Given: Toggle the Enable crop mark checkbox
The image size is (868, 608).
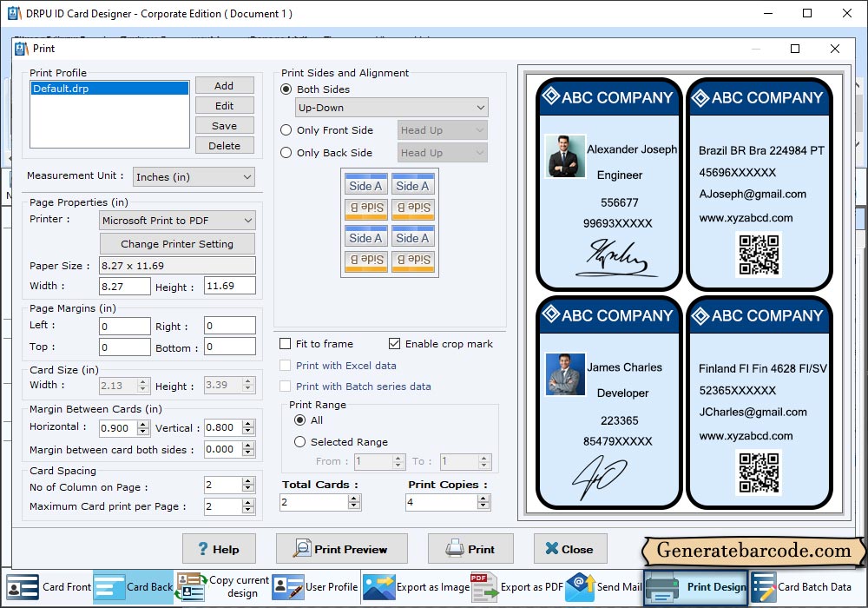Looking at the screenshot, I should click(x=394, y=344).
